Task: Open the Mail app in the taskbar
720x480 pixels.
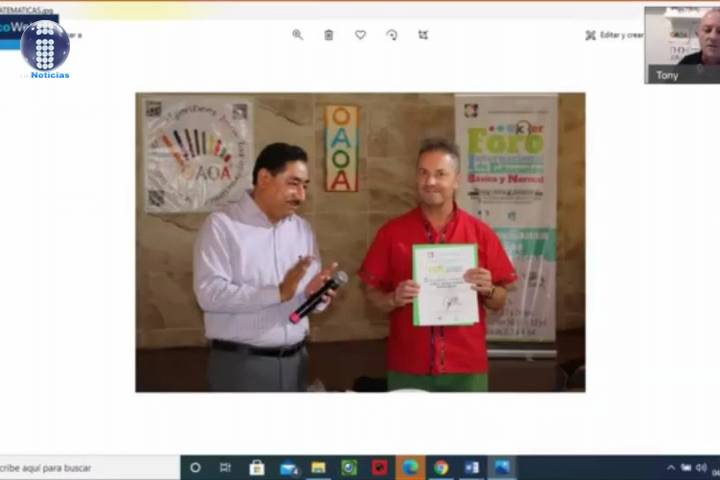Action: (x=288, y=468)
